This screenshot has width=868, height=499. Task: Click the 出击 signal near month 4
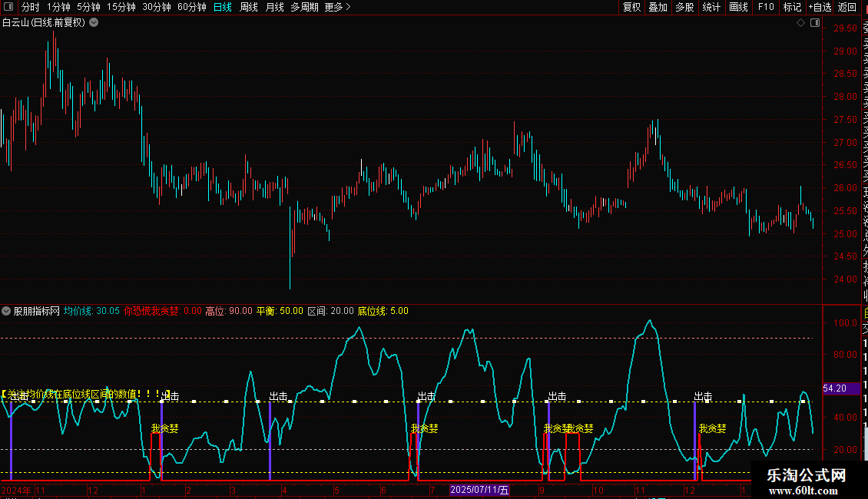click(278, 396)
